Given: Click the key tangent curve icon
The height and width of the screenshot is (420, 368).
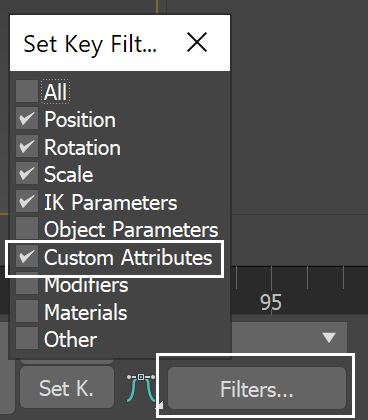Looking at the screenshot, I should click(141, 388).
